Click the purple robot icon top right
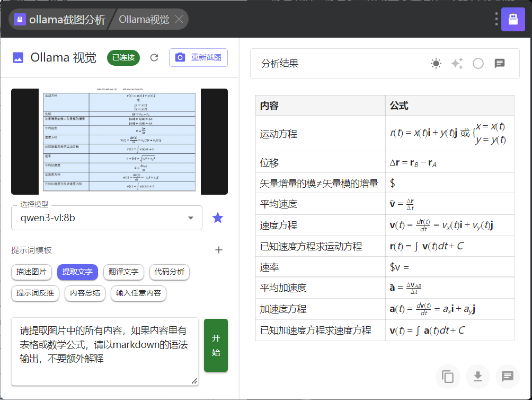 pos(512,20)
